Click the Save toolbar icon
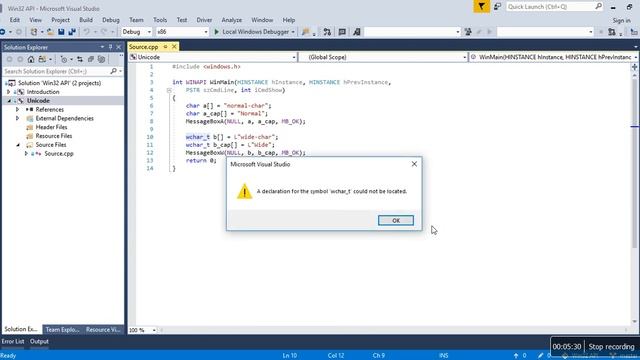This screenshot has height=360, width=640. (61, 32)
